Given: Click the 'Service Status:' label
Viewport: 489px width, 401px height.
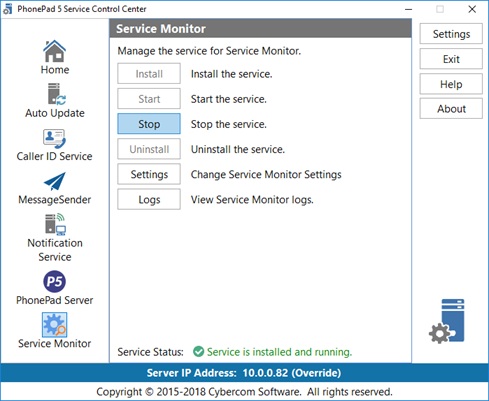Looking at the screenshot, I should coord(150,352).
